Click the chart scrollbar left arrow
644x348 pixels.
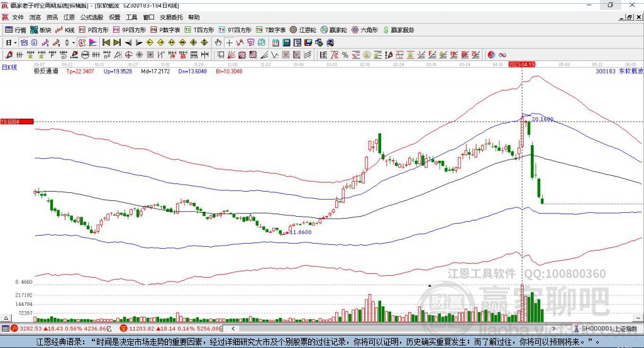click(x=233, y=329)
